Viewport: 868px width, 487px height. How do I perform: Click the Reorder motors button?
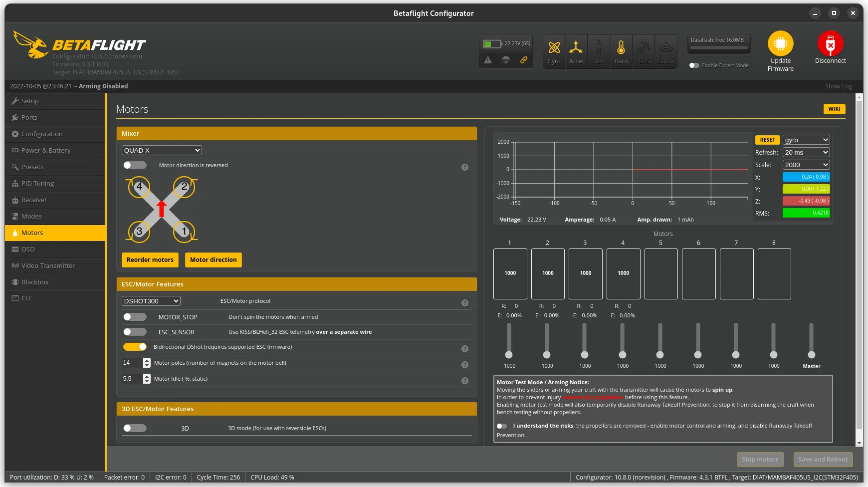click(x=150, y=260)
